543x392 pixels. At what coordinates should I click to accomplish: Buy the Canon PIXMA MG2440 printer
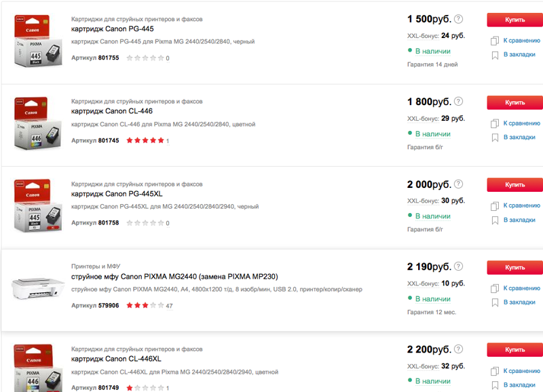514,267
